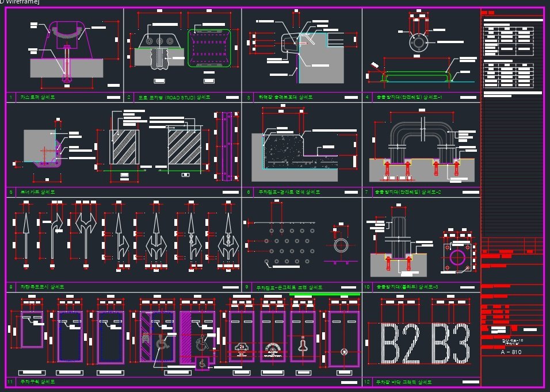Select the revision table in the title block
The width and height of the screenshot is (550, 392).
click(512, 244)
